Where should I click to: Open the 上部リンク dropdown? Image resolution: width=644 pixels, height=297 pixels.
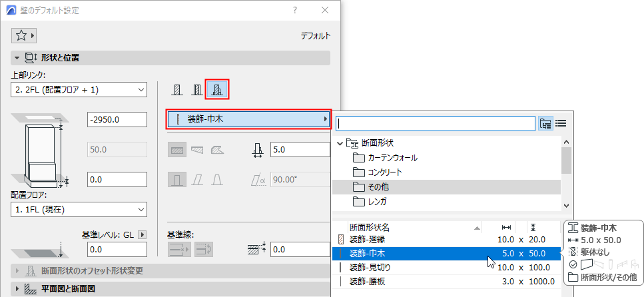point(79,89)
